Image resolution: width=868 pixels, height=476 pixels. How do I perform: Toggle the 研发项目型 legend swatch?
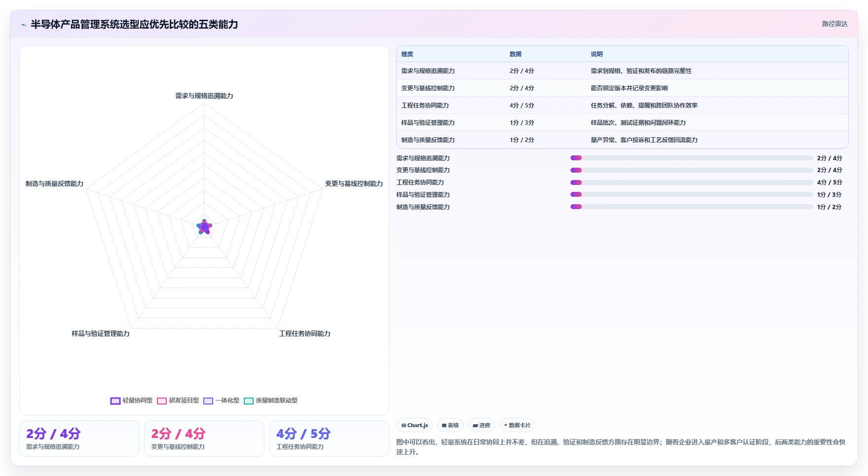tap(162, 401)
